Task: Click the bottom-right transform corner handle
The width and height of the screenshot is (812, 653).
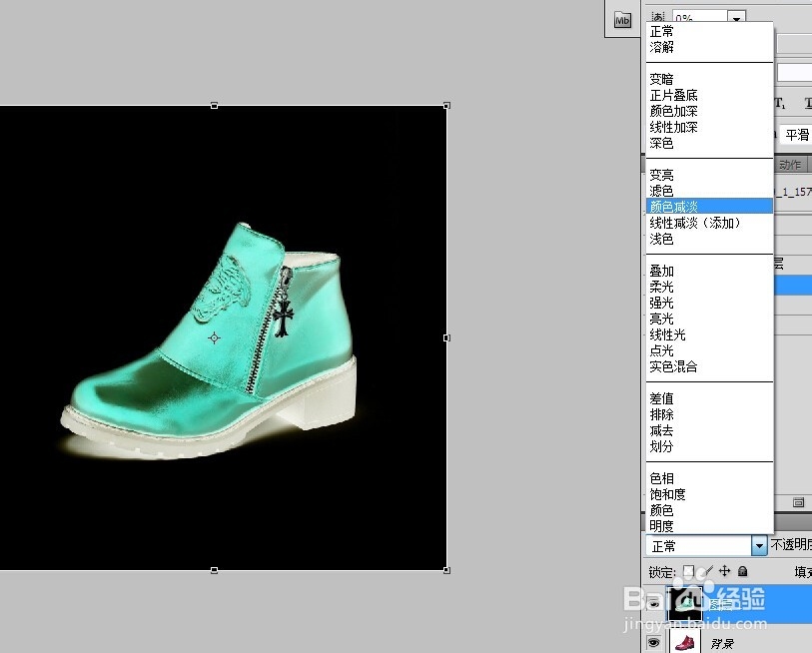Action: point(446,570)
